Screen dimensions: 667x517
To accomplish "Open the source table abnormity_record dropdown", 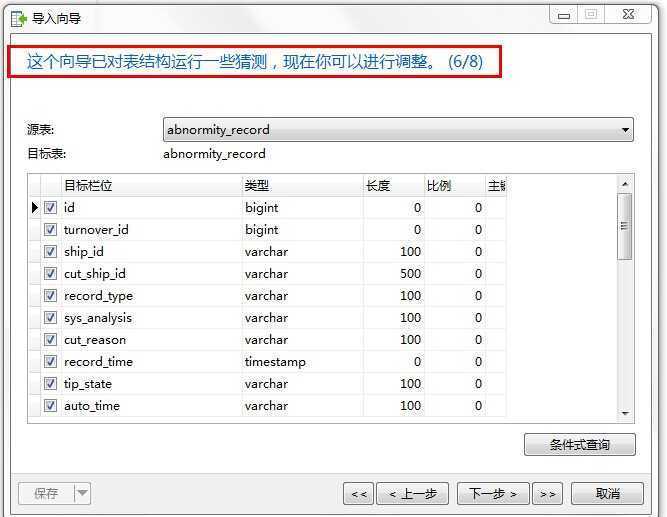I will click(398, 130).
